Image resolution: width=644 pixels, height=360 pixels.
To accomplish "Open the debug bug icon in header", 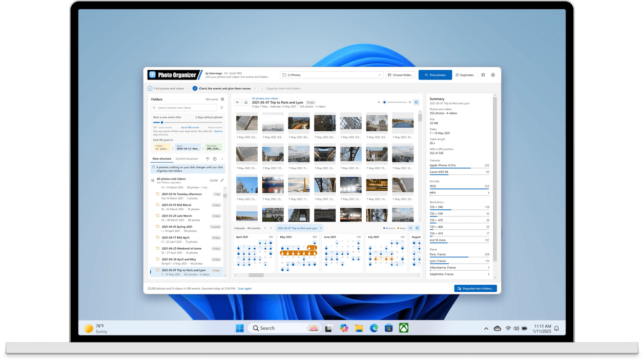I will [483, 75].
